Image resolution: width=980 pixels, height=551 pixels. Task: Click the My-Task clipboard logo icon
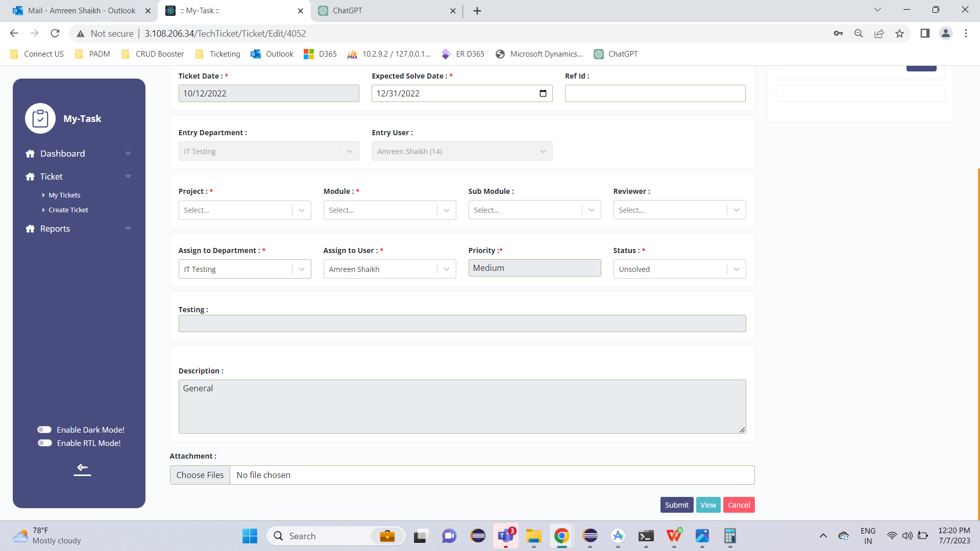tap(40, 118)
